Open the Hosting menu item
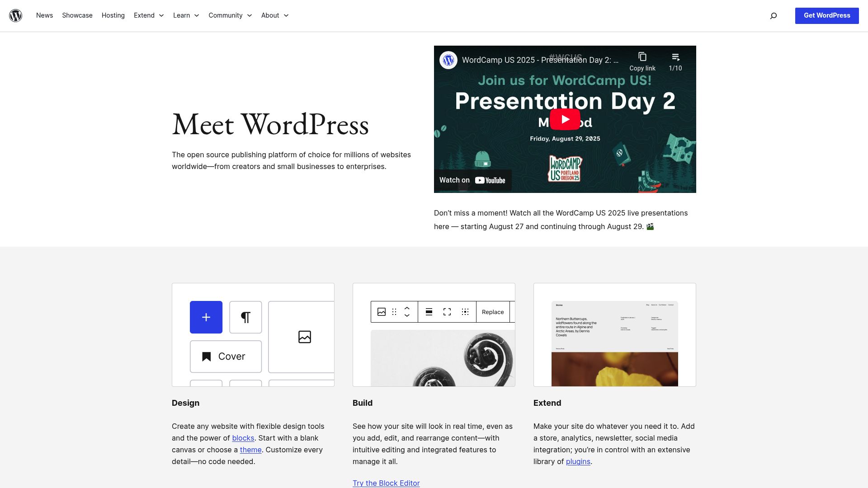868x488 pixels. point(113,15)
